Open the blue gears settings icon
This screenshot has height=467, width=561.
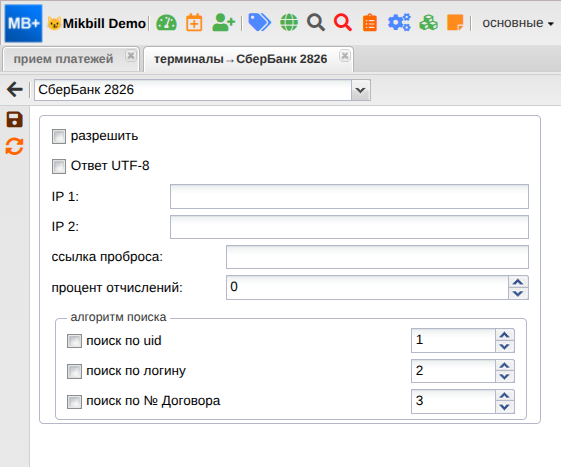399,23
